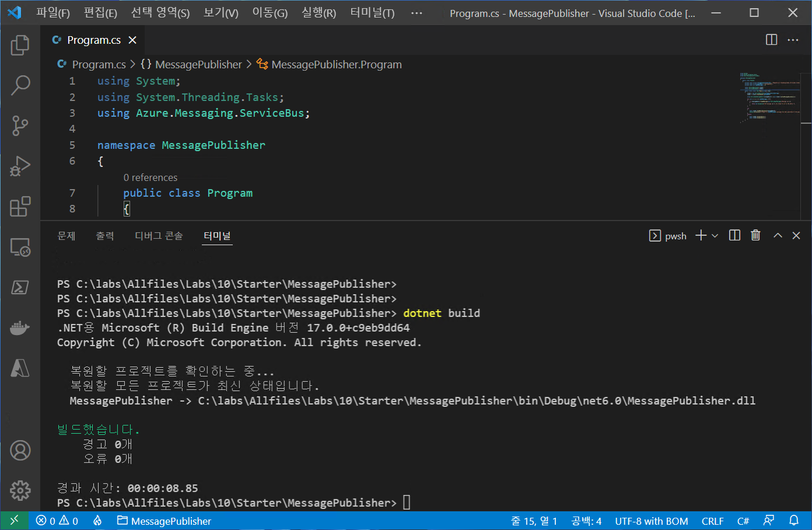Image resolution: width=812 pixels, height=530 pixels.
Task: Show errors and warnings count
Action: pos(57,521)
